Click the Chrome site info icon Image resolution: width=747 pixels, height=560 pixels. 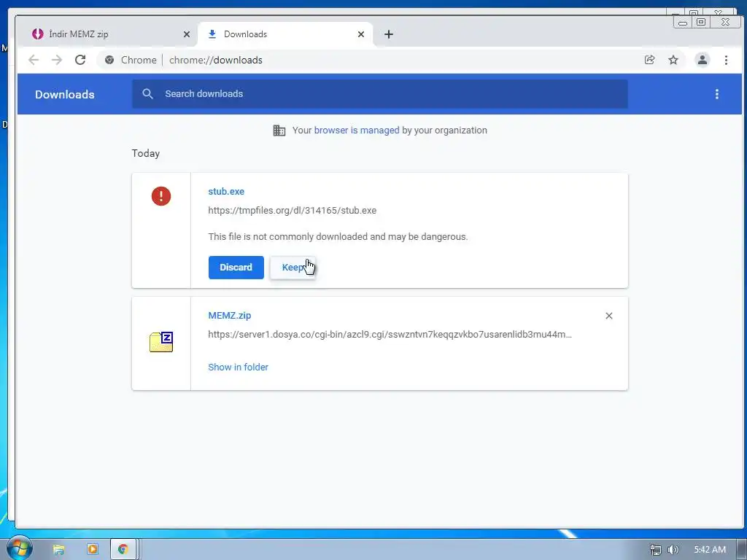pos(109,60)
